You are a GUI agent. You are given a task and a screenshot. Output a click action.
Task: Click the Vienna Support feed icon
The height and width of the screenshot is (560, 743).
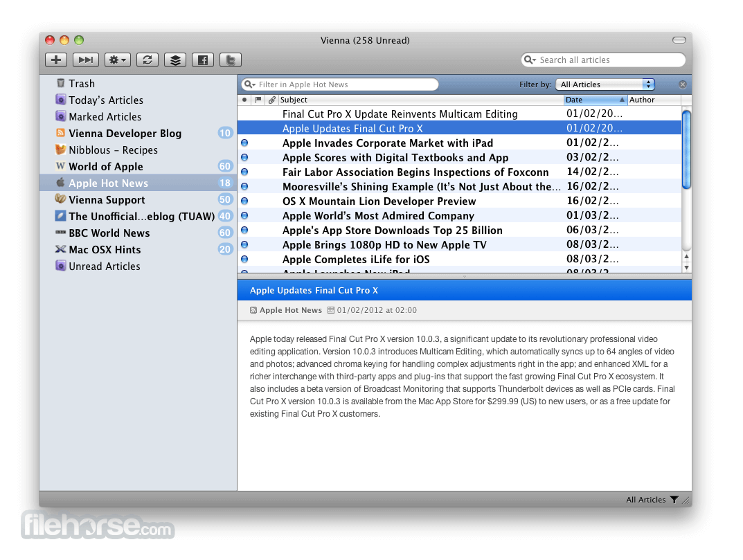pos(60,199)
